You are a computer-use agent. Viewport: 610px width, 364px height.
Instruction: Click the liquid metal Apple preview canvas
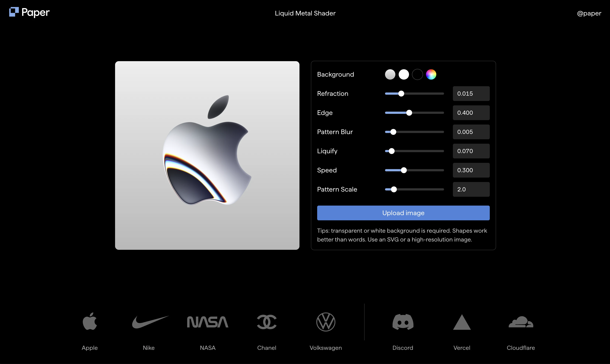(207, 155)
